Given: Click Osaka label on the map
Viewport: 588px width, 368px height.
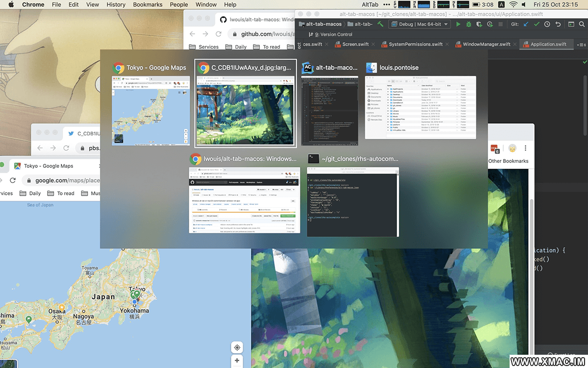Looking at the screenshot, I should [x=57, y=311].
